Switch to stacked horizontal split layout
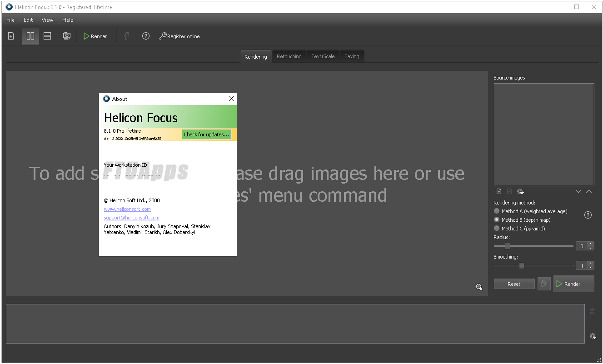 [47, 36]
